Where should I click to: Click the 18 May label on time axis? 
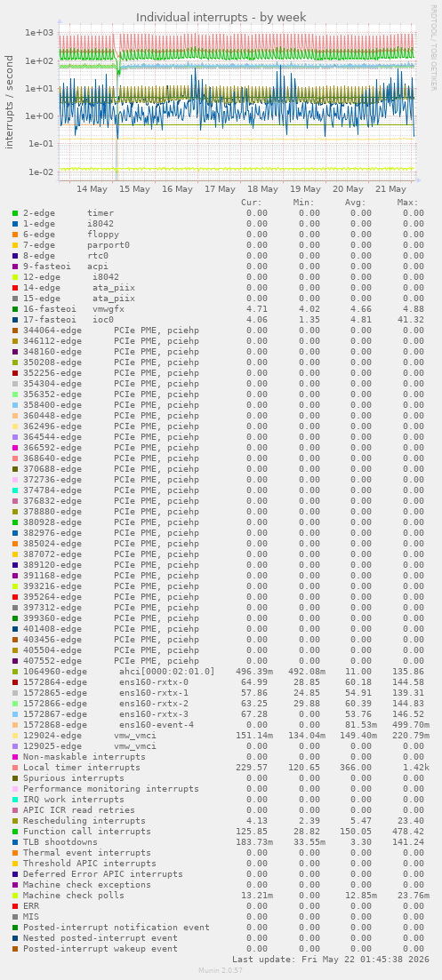[262, 188]
